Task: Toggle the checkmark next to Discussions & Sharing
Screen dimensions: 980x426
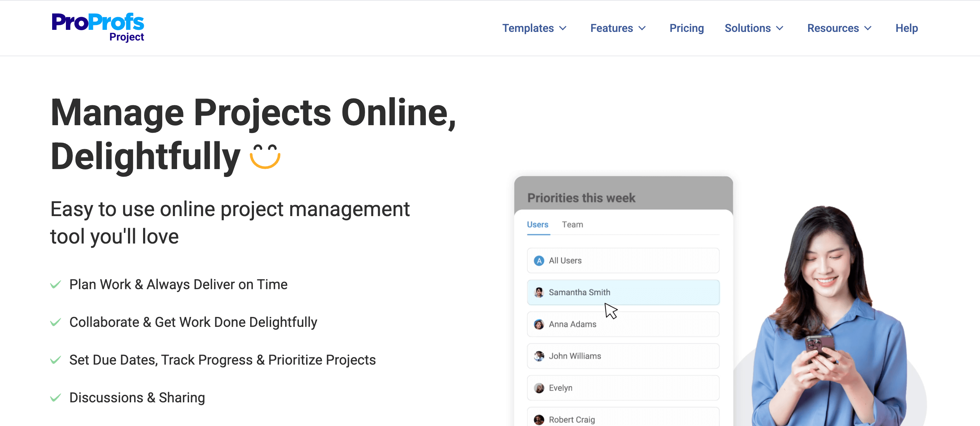Action: (x=56, y=397)
